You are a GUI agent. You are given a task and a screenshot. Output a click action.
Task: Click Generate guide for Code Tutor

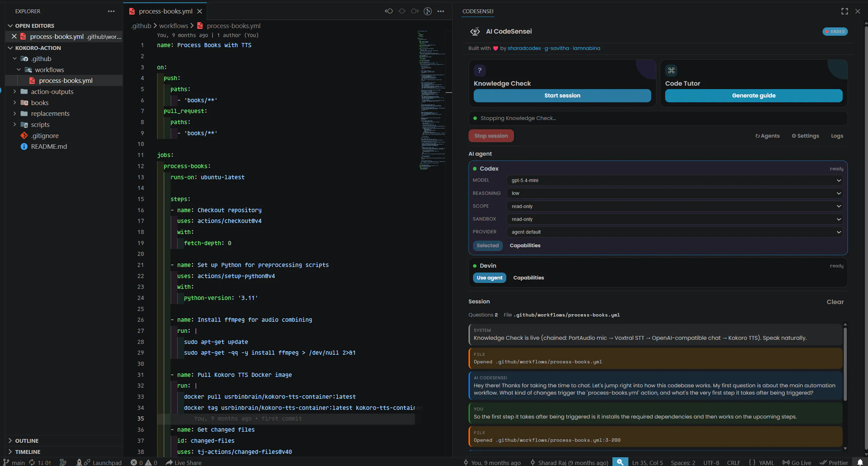[754, 95]
